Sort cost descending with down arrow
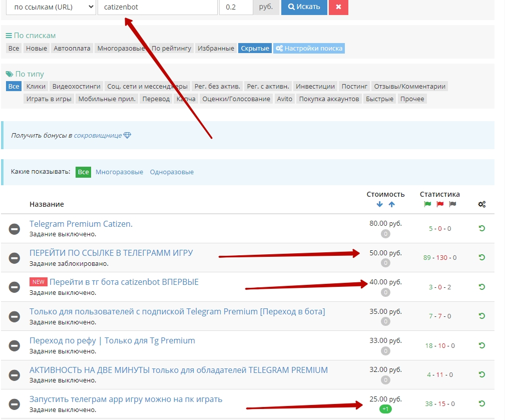The image size is (505, 420). pos(380,204)
